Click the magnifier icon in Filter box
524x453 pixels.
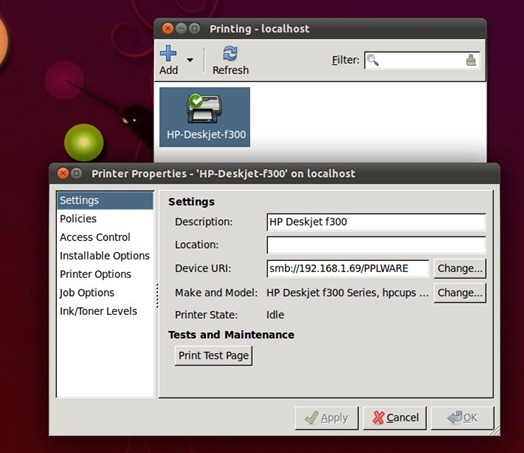pyautogui.click(x=373, y=60)
